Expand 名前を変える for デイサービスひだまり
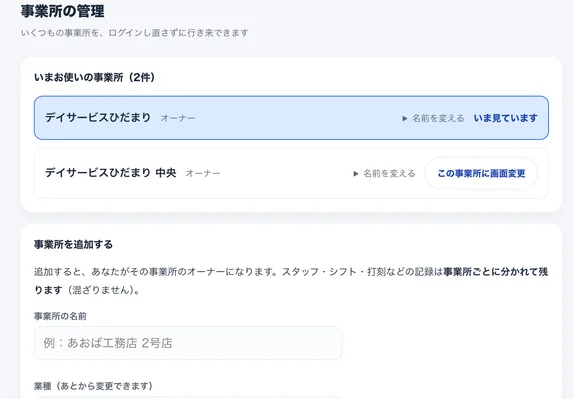This screenshot has width=574, height=399. pyautogui.click(x=433, y=118)
